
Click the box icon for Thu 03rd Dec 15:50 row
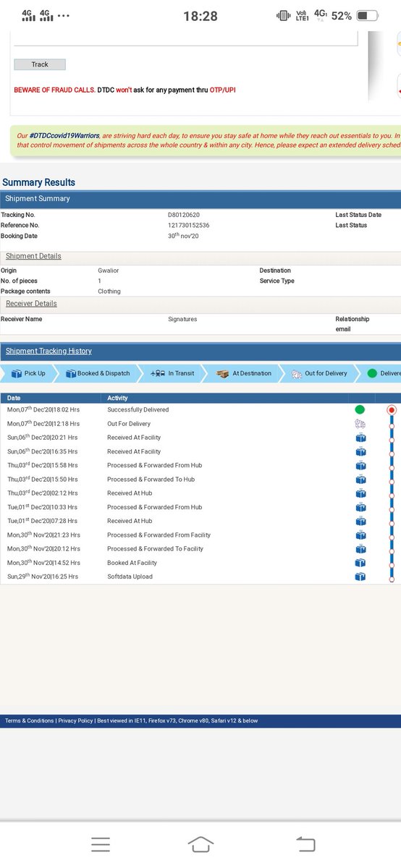[360, 480]
